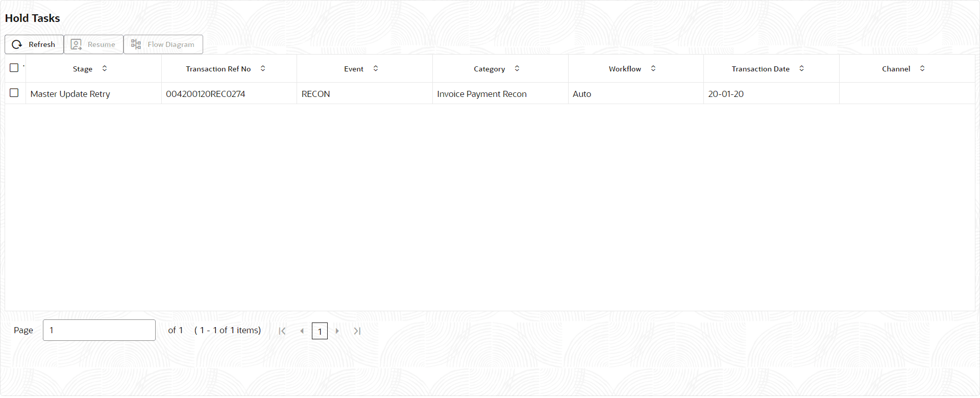Screen dimensions: 980x398
Task: Sort by the Workflow column arrows
Action: tap(653, 68)
